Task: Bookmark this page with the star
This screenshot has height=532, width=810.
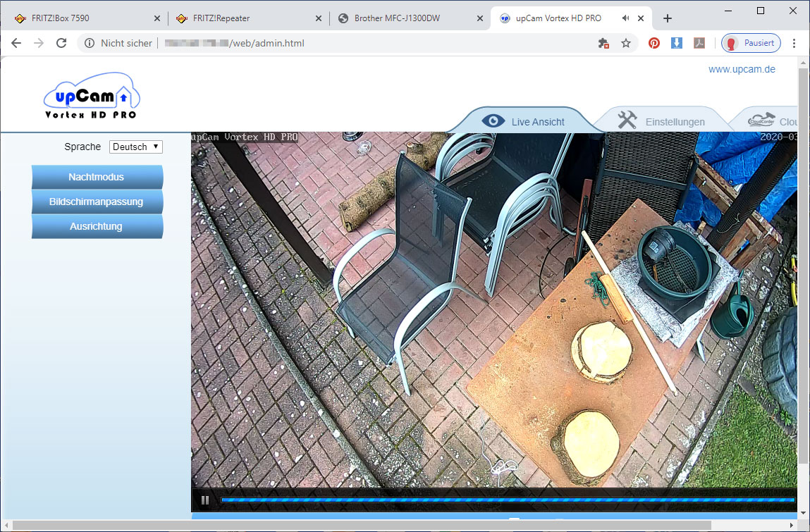Action: (626, 43)
